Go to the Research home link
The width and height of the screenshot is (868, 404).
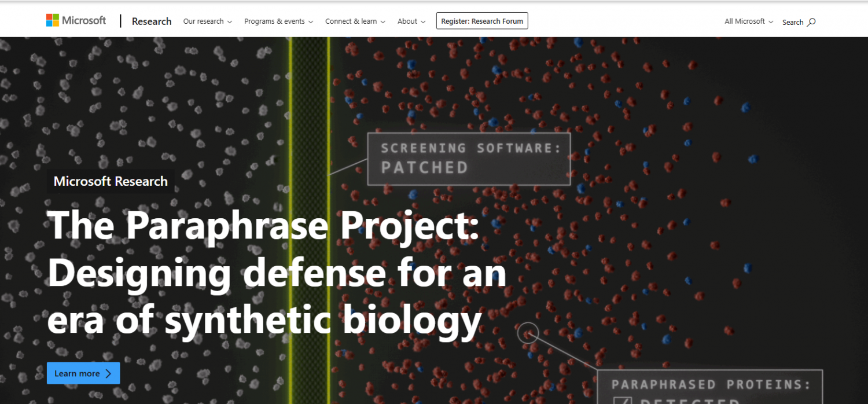152,21
